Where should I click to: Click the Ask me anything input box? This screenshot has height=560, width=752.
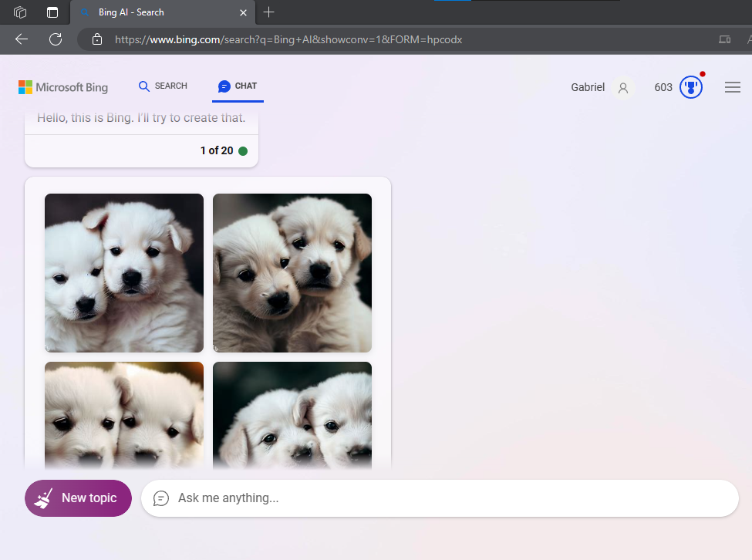(440, 498)
